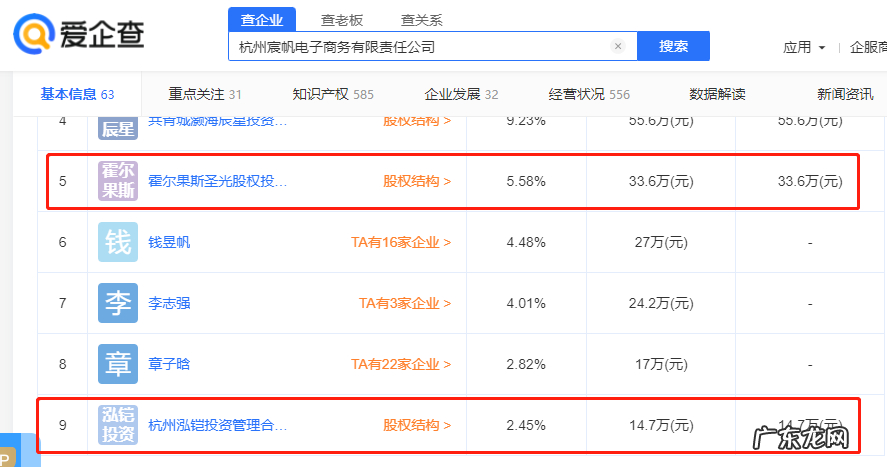Open 霍尔果斯圣光股权投 shareholder link
The height and width of the screenshot is (467, 887).
point(218,181)
